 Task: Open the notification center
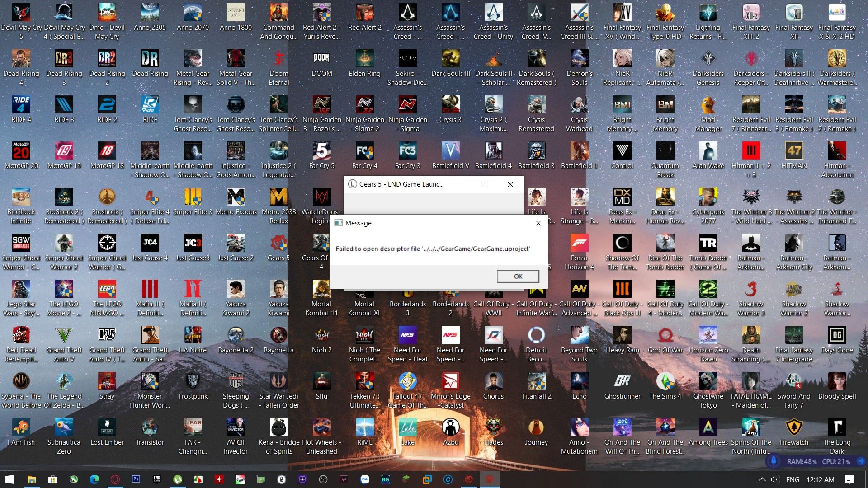click(x=849, y=479)
